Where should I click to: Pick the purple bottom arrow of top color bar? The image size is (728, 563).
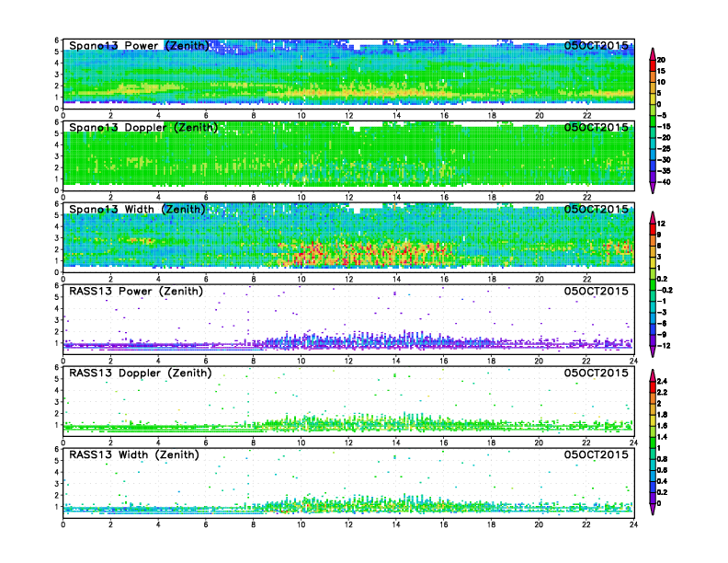pyautogui.click(x=653, y=189)
